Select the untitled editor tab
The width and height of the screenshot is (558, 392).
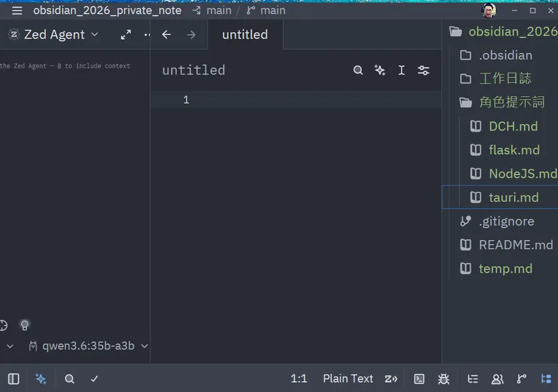click(245, 34)
